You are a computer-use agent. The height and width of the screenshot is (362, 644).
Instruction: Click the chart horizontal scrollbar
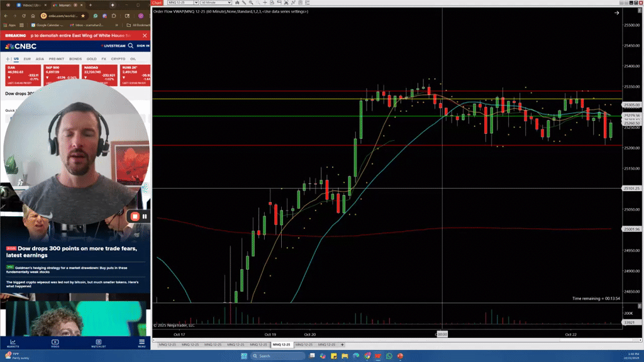pos(397,339)
